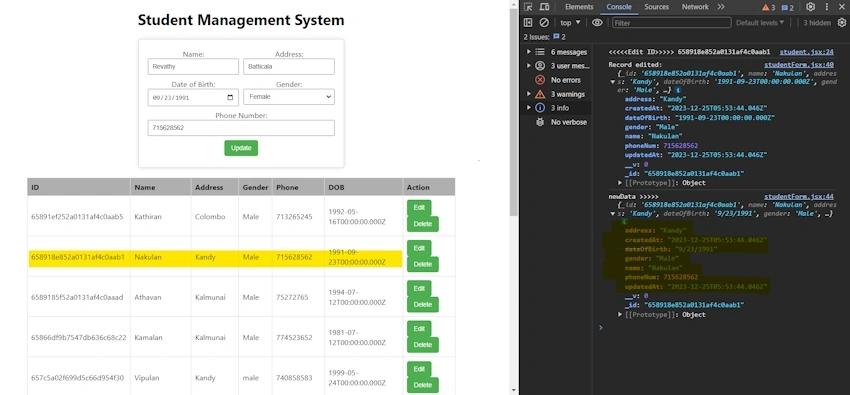Open the studentForm.jsx:44 source link
This screenshot has width=850, height=395.
point(799,197)
